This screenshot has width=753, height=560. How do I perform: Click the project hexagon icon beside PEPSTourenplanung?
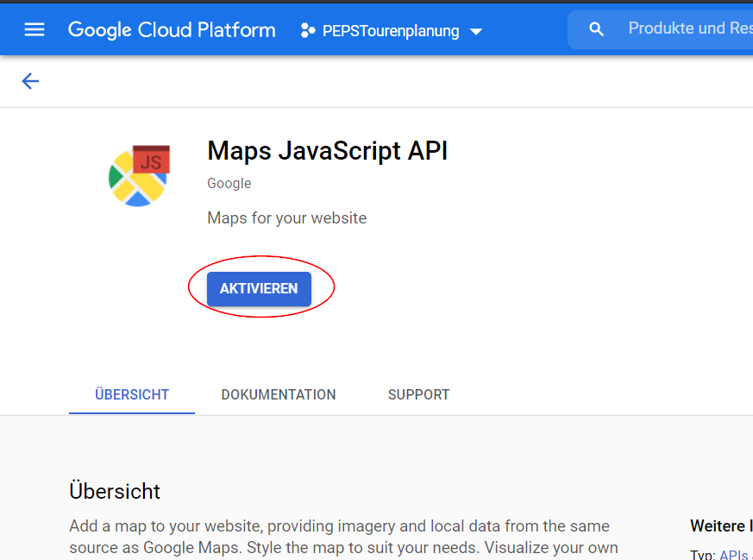click(307, 31)
